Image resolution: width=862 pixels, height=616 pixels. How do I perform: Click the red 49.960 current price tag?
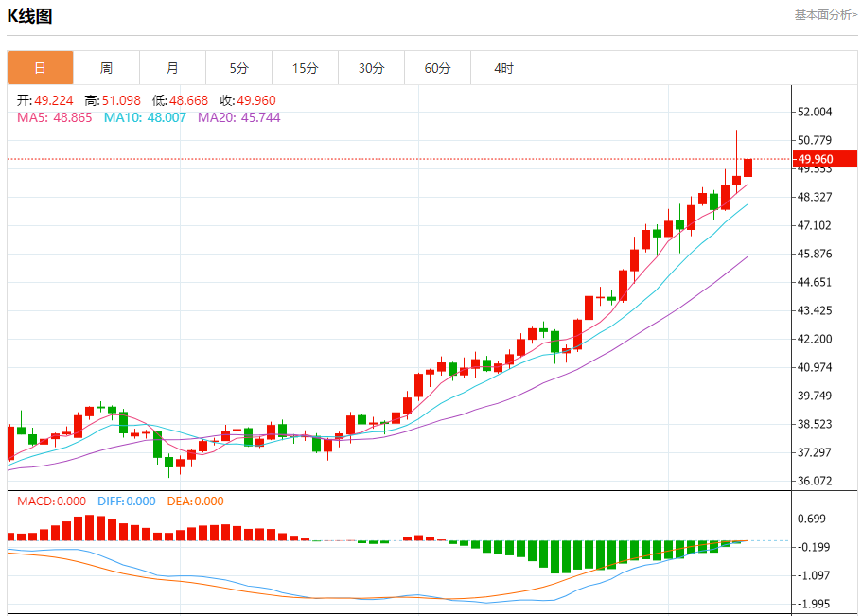coord(824,159)
